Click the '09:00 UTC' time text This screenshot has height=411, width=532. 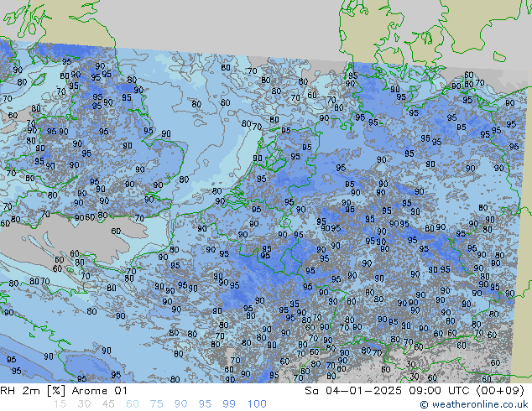(439, 391)
